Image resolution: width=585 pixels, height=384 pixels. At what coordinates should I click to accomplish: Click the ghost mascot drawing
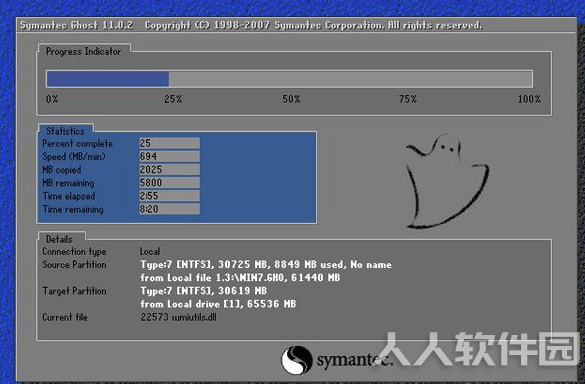point(447,182)
